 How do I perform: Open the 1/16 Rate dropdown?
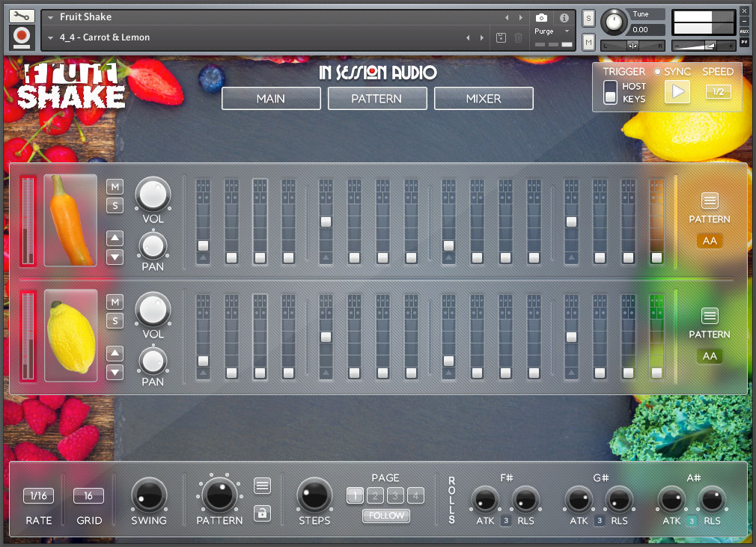point(39,495)
